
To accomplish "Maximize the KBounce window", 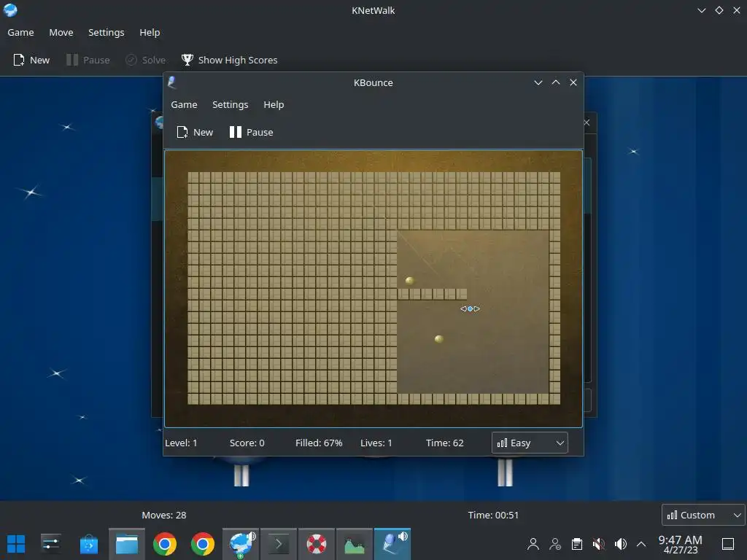I will (556, 82).
